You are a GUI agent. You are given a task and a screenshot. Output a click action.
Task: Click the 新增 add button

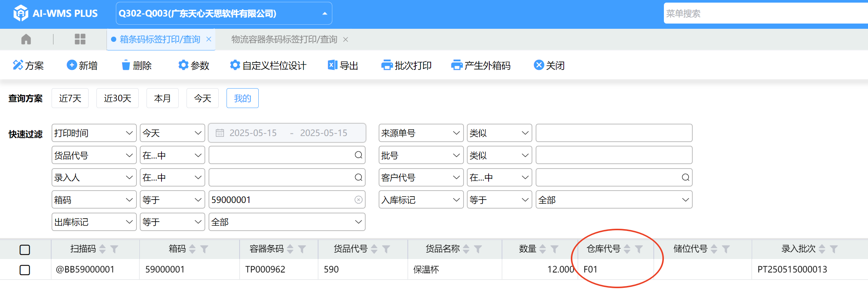tap(82, 65)
